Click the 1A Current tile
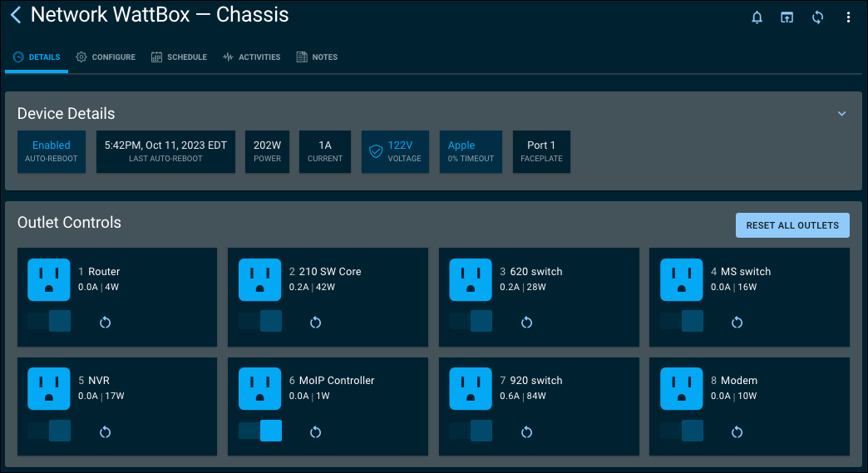Image resolution: width=868 pixels, height=473 pixels. [x=325, y=151]
